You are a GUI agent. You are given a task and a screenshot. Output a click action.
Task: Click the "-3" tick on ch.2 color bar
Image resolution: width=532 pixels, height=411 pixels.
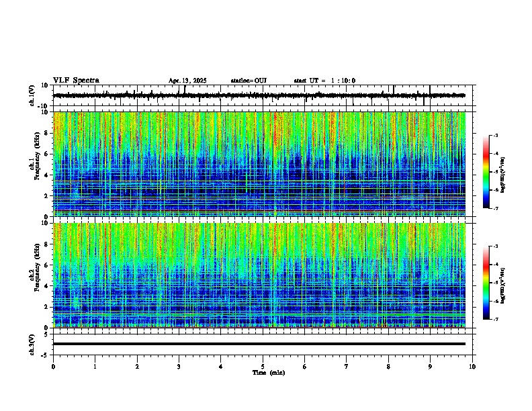coord(495,246)
